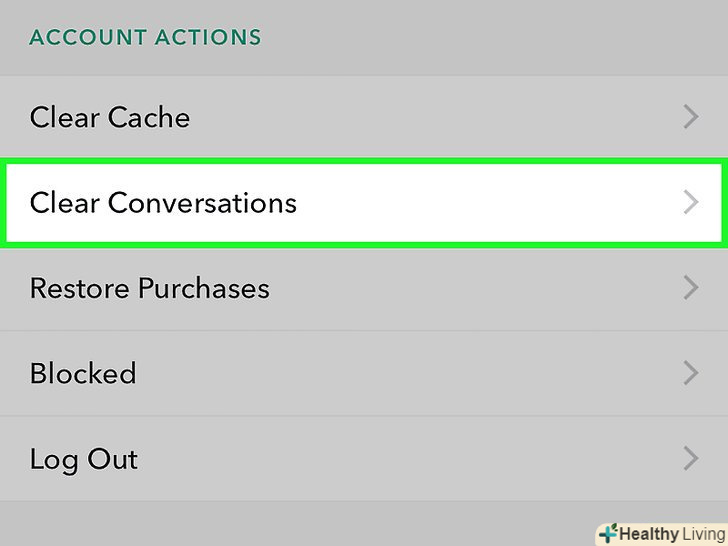Image resolution: width=728 pixels, height=546 pixels.
Task: Tap the empty middle of Clear Cache row
Action: [430, 118]
